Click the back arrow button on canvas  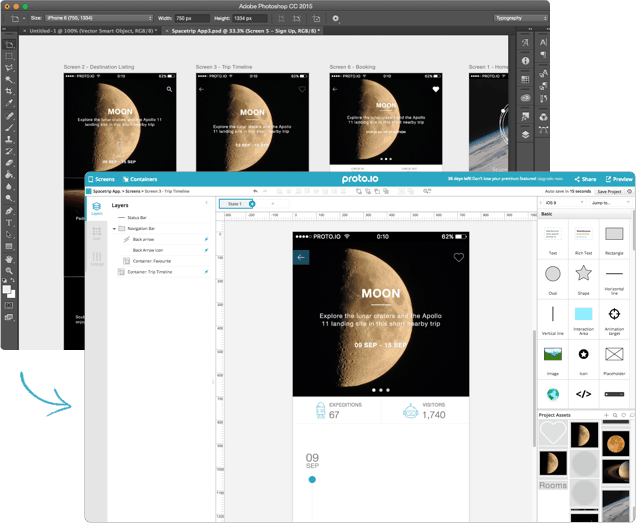click(x=301, y=257)
